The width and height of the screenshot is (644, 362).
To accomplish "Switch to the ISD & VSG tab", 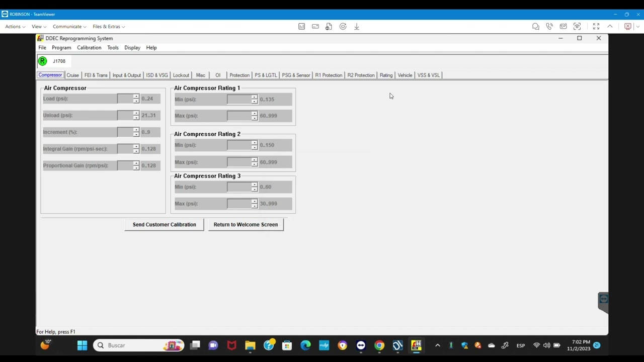I will click(157, 75).
